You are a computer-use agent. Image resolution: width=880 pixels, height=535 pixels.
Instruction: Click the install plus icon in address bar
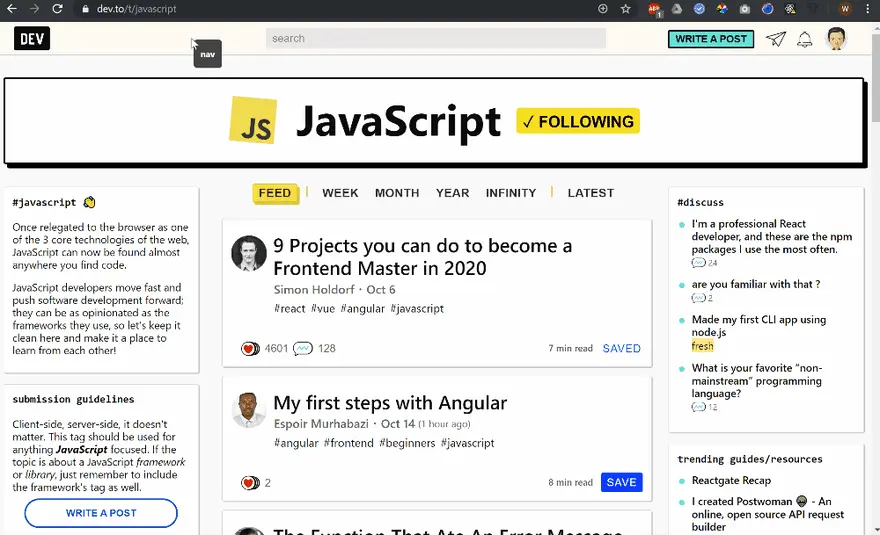pyautogui.click(x=603, y=8)
